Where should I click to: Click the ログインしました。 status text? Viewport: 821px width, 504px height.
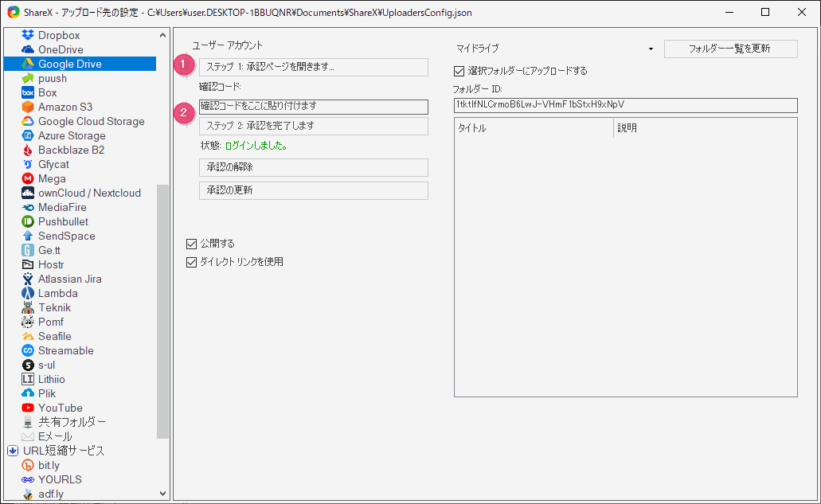(256, 146)
